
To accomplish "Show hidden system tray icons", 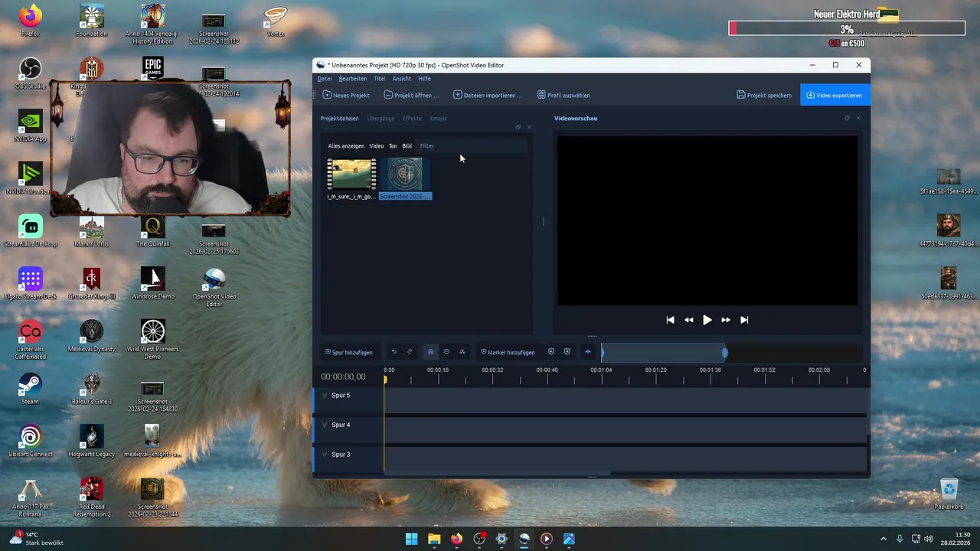I will 883,539.
